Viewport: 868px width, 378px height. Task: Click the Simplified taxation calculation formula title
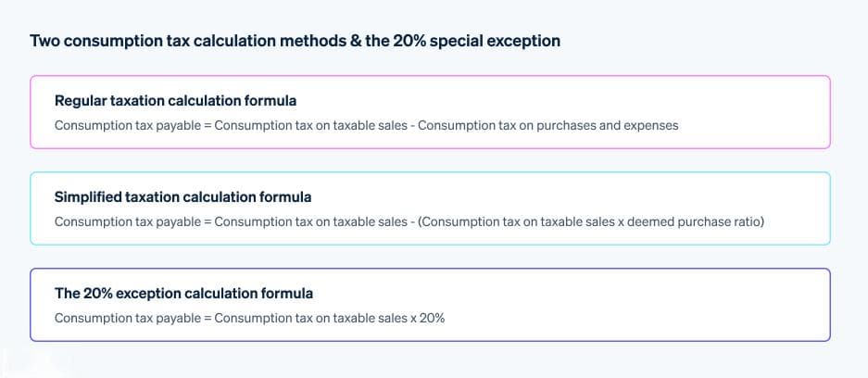(183, 197)
